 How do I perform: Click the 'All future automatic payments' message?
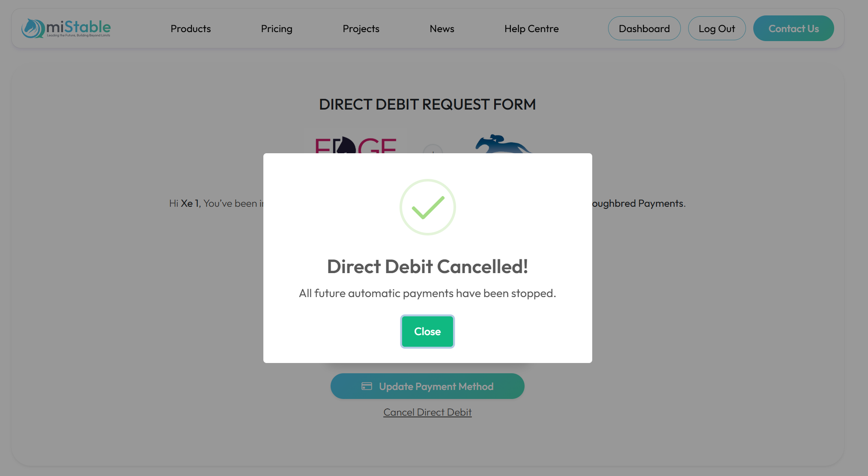tap(427, 293)
